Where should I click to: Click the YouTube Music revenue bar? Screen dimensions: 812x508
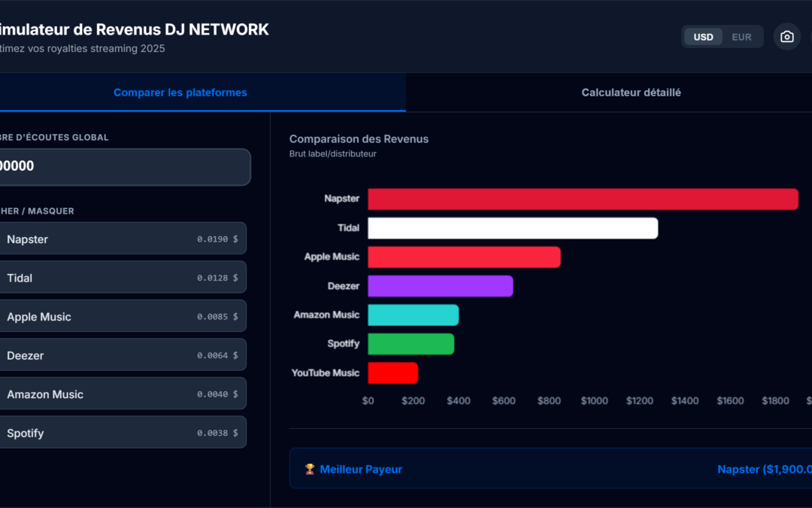point(392,372)
